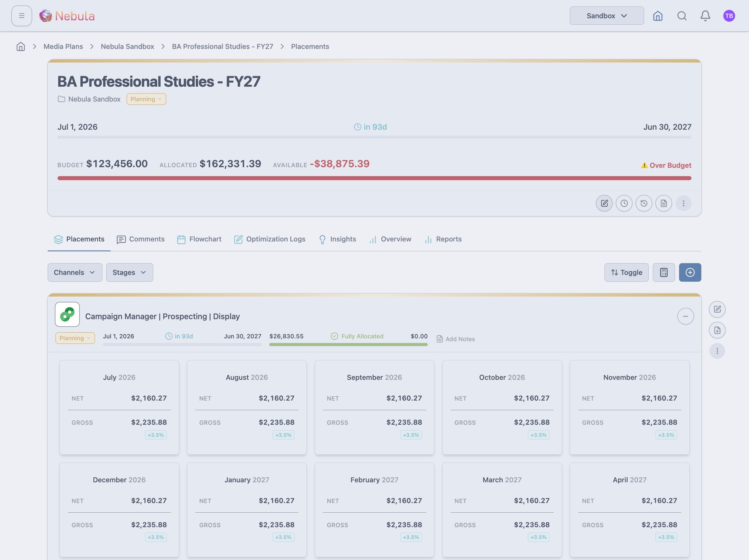Open BA Professional Studies - FY27 breadcrumb
Image resolution: width=749 pixels, height=560 pixels.
tap(223, 46)
